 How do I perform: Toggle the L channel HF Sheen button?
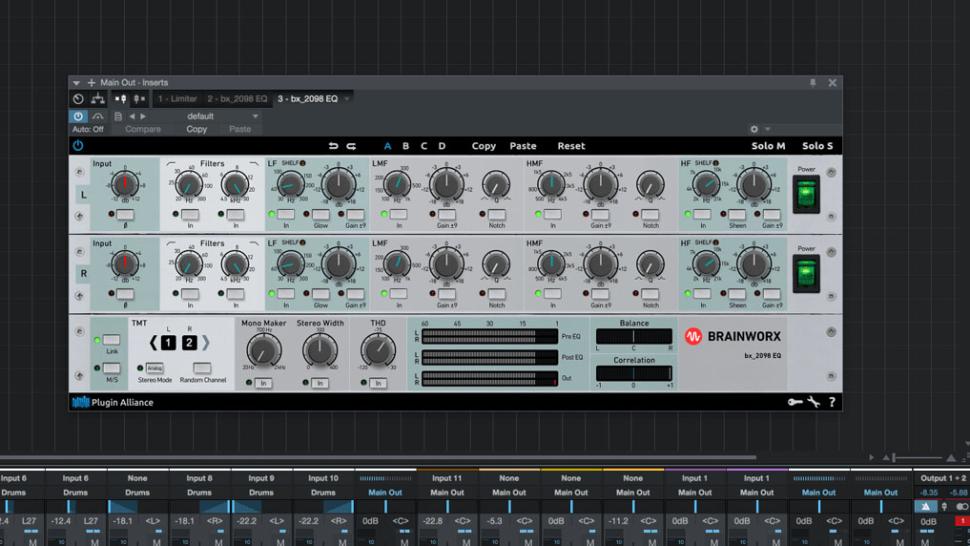(x=737, y=215)
